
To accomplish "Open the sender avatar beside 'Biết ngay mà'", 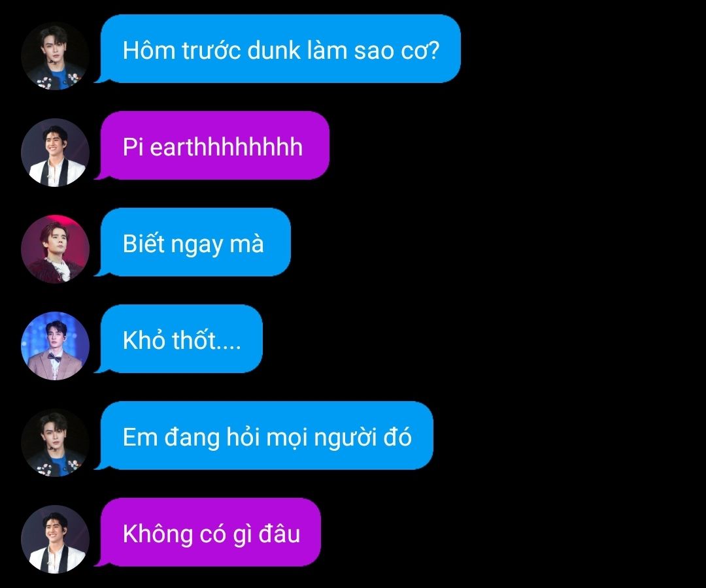I will (55, 249).
